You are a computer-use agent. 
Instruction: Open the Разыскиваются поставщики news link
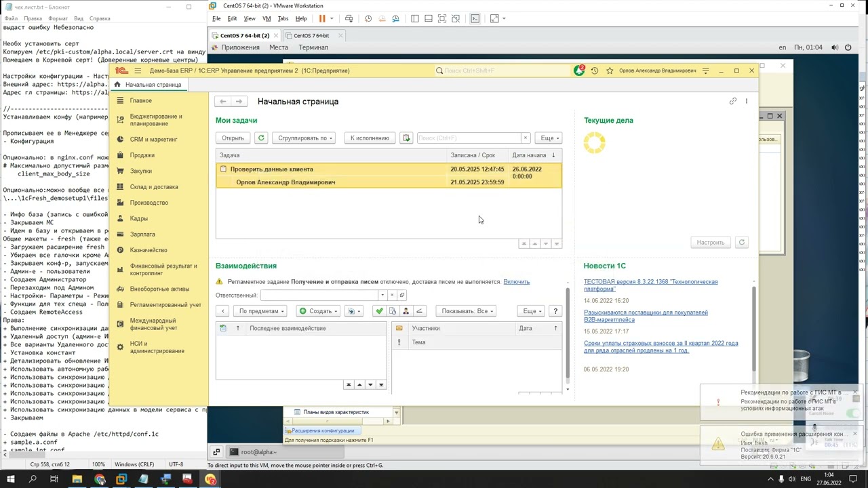point(646,316)
